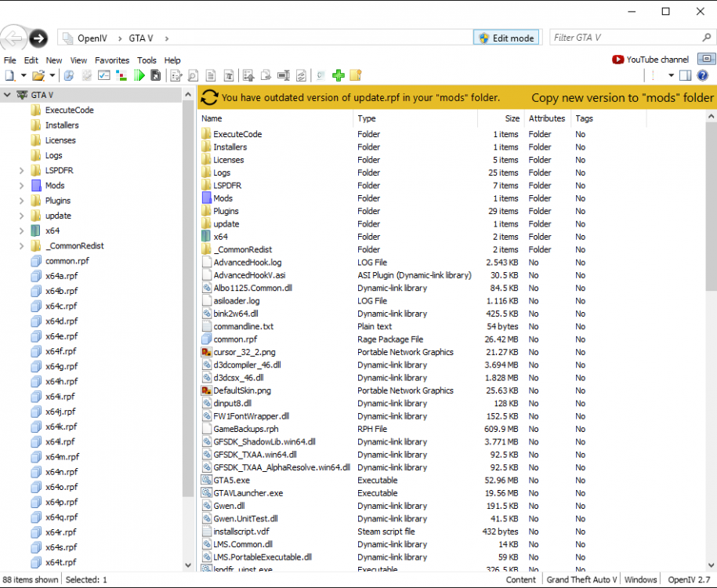Open the Tools menu
Screen dimensions: 717x588
point(147,60)
